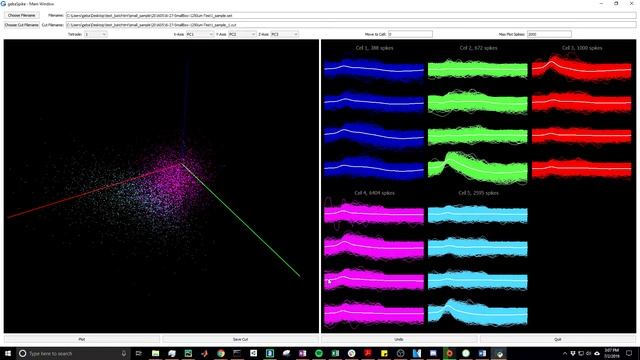Click the gebaSpike window title icon
The height and width of the screenshot is (360, 640).
(3, 3)
